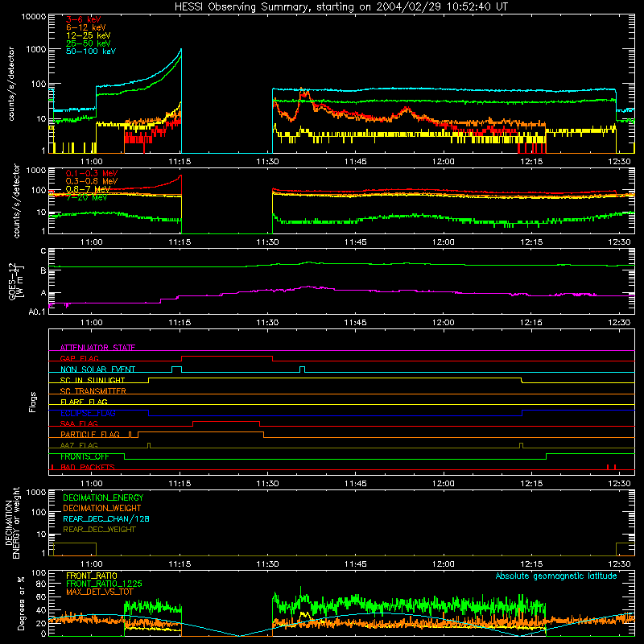
Task: Pick the cyan 50-100 keV legend label
Action: [91, 52]
